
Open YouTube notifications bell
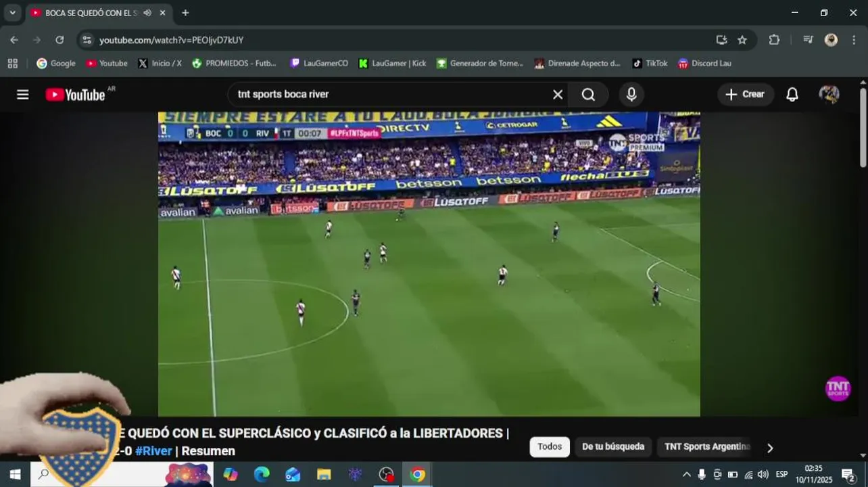coord(792,95)
